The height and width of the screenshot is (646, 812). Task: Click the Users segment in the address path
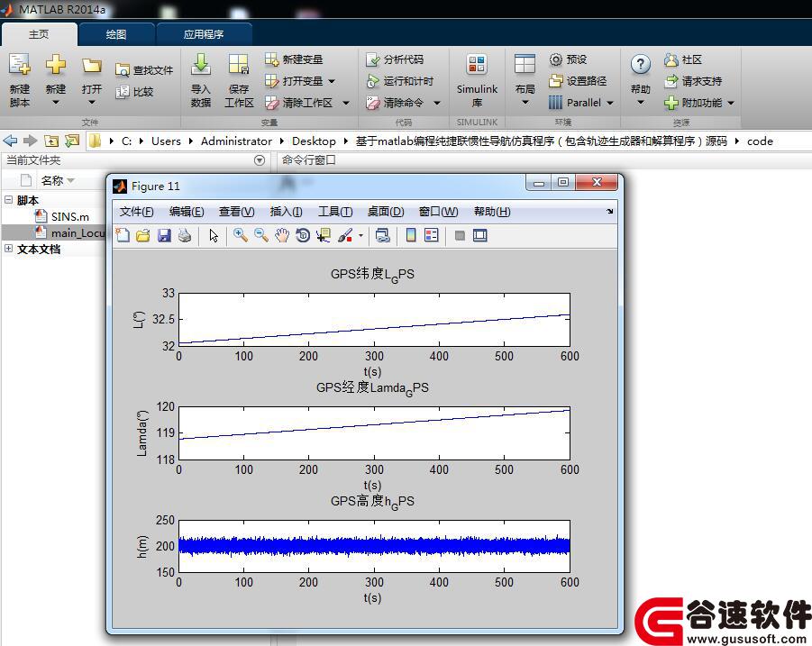pos(166,141)
